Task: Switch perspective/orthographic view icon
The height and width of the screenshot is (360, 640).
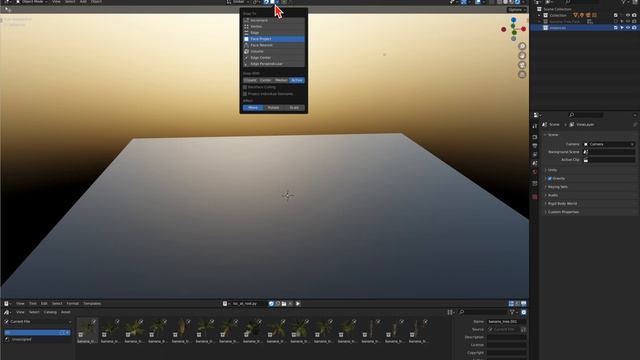Action: [522, 75]
